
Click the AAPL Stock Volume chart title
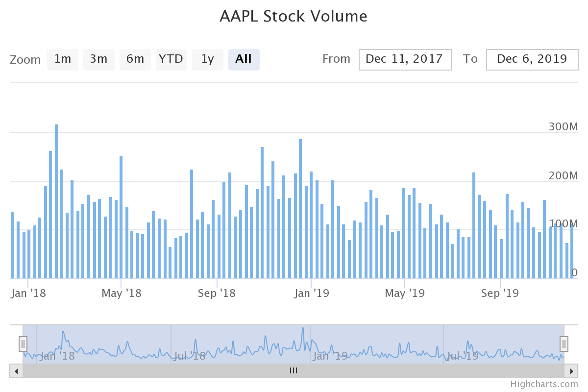(294, 16)
